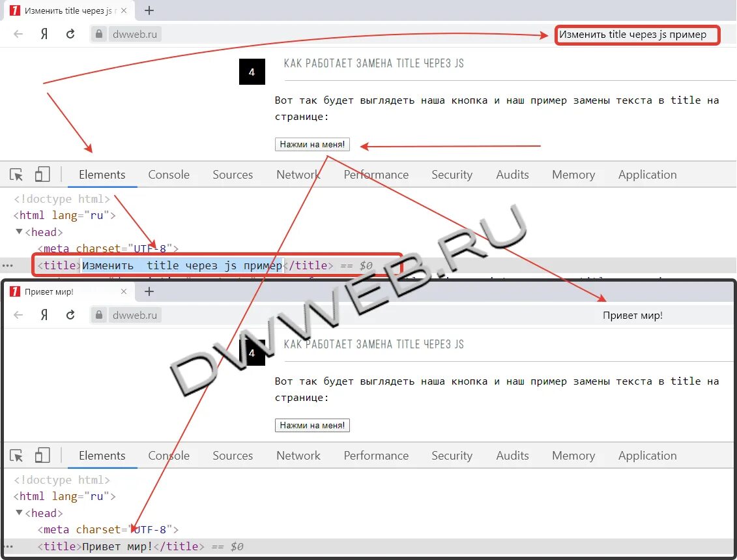This screenshot has height=560, width=737.
Task: Click the padlock icon in the lower address bar
Action: pyautogui.click(x=98, y=315)
